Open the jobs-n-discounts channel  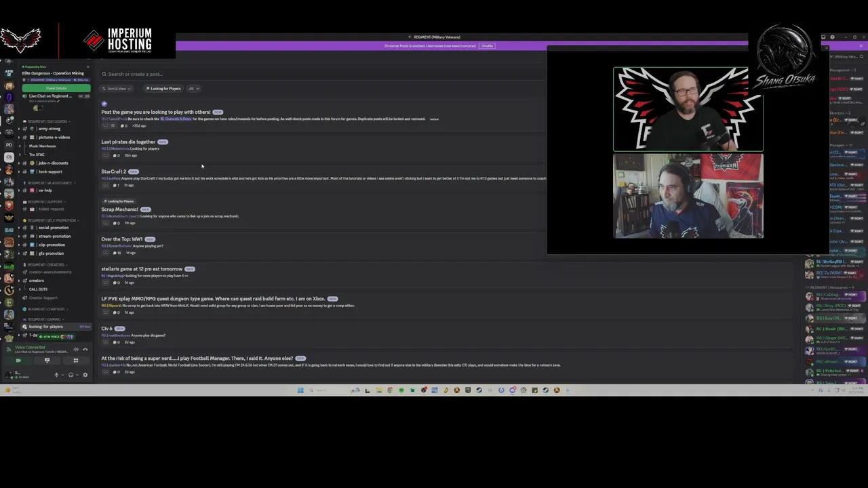tap(53, 163)
